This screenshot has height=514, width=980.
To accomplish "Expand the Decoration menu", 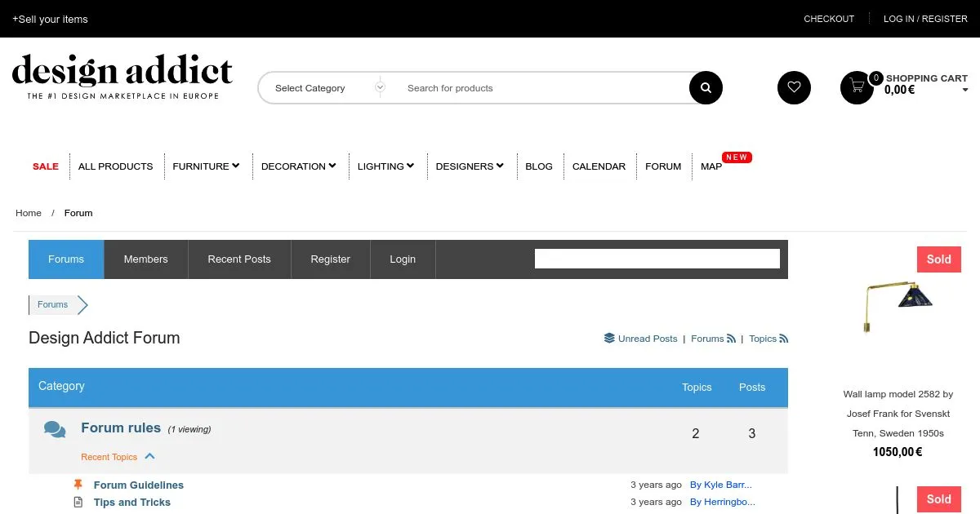I will [x=299, y=166].
